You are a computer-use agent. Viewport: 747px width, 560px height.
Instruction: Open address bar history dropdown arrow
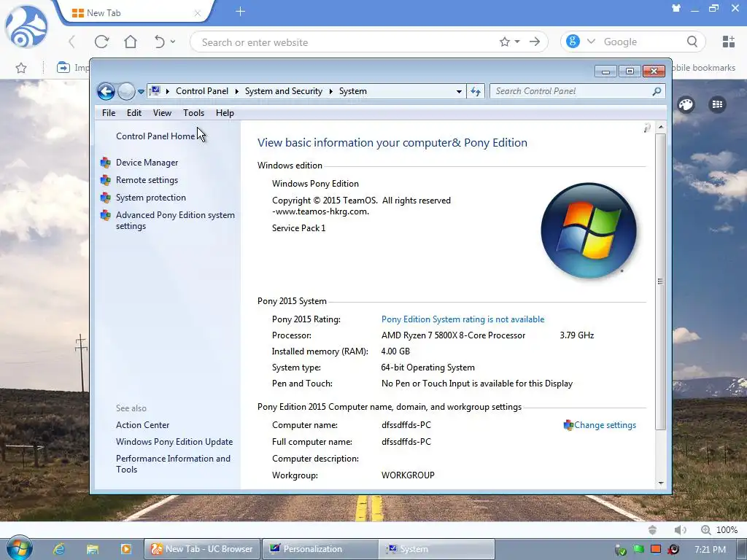tap(459, 91)
